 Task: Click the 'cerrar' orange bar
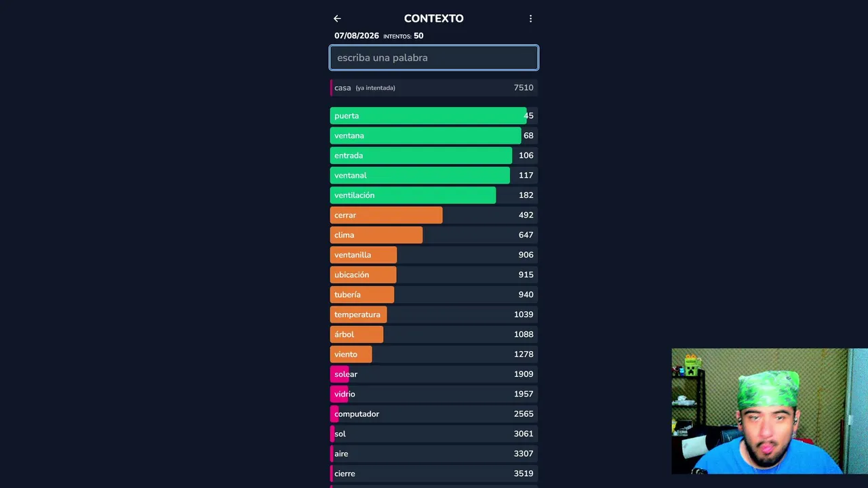(434, 215)
